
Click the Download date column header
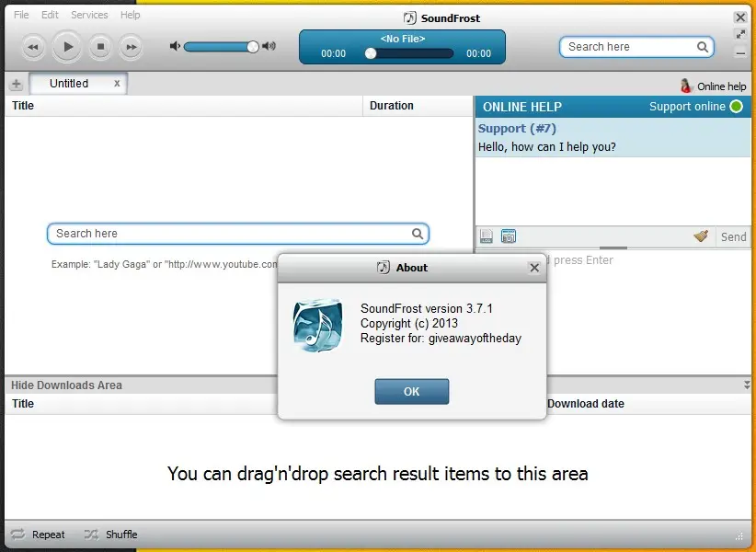tap(585, 404)
